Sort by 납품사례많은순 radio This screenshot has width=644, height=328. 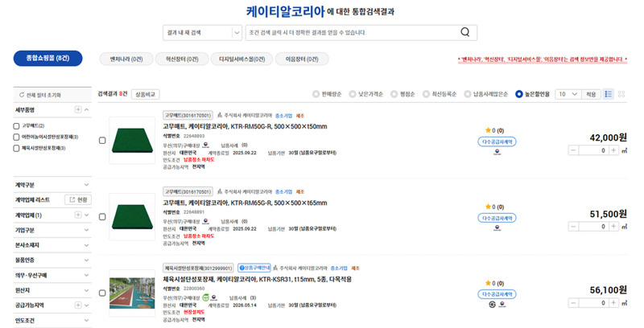click(x=468, y=94)
